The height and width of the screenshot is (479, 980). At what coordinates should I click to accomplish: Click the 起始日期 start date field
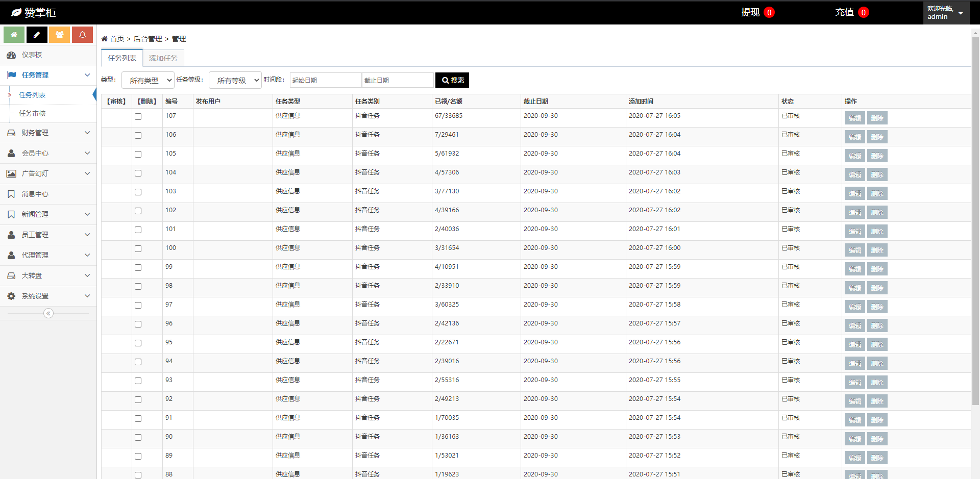325,80
